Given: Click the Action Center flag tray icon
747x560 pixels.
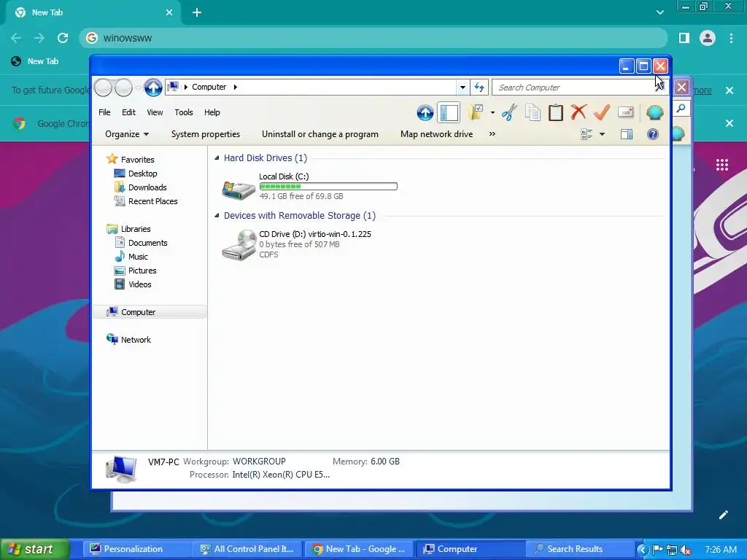Looking at the screenshot, I should [657, 550].
